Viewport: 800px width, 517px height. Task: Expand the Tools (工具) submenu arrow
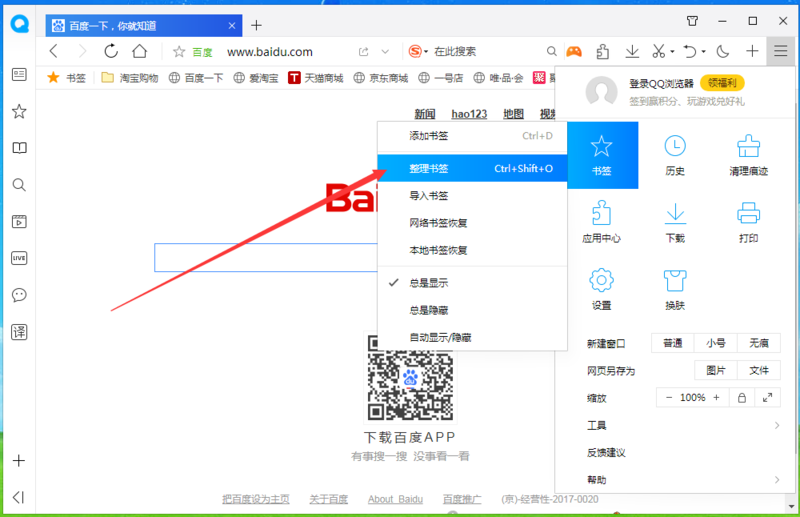coord(777,425)
